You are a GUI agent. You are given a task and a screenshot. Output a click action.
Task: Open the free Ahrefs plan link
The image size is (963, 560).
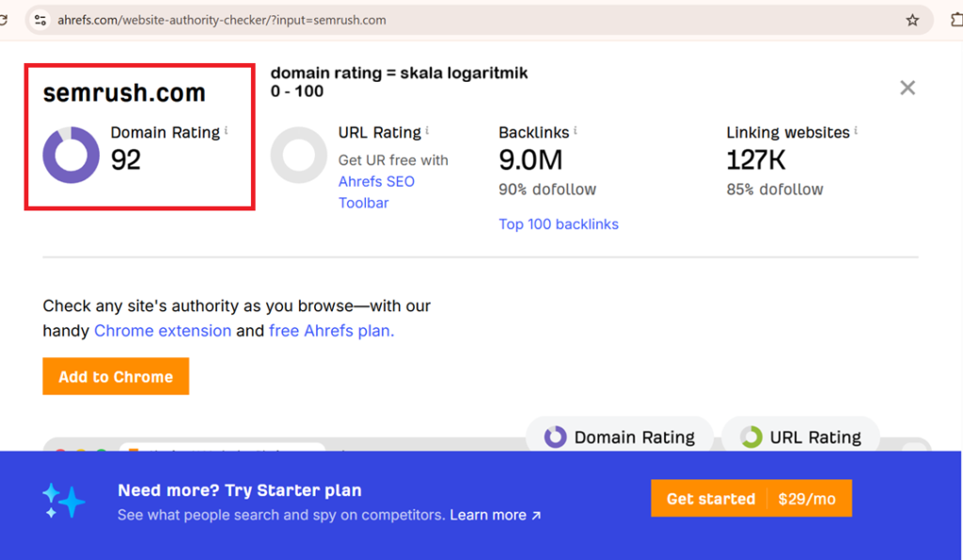[332, 331]
